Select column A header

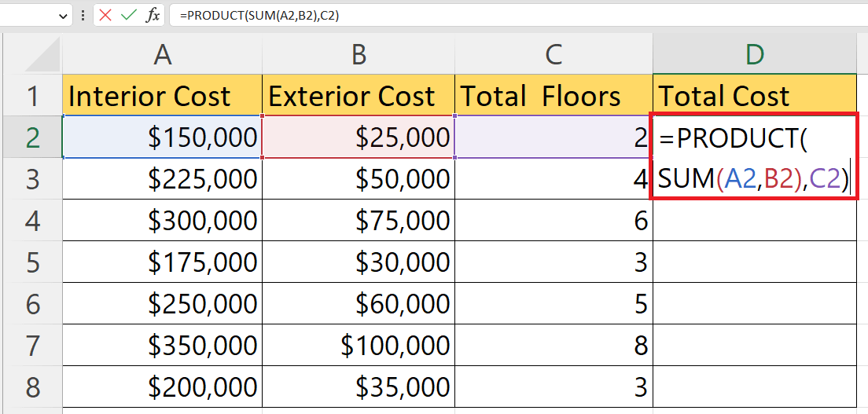[x=162, y=54]
